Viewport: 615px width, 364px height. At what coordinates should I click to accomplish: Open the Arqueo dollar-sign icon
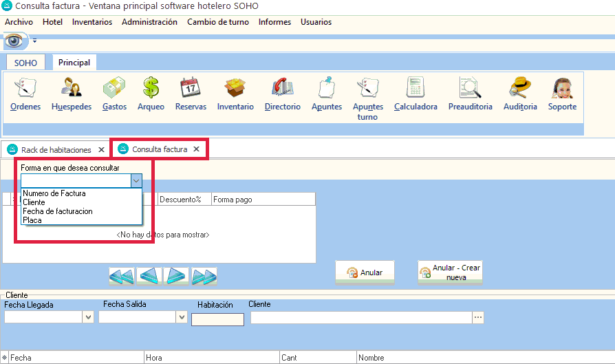pyautogui.click(x=151, y=89)
